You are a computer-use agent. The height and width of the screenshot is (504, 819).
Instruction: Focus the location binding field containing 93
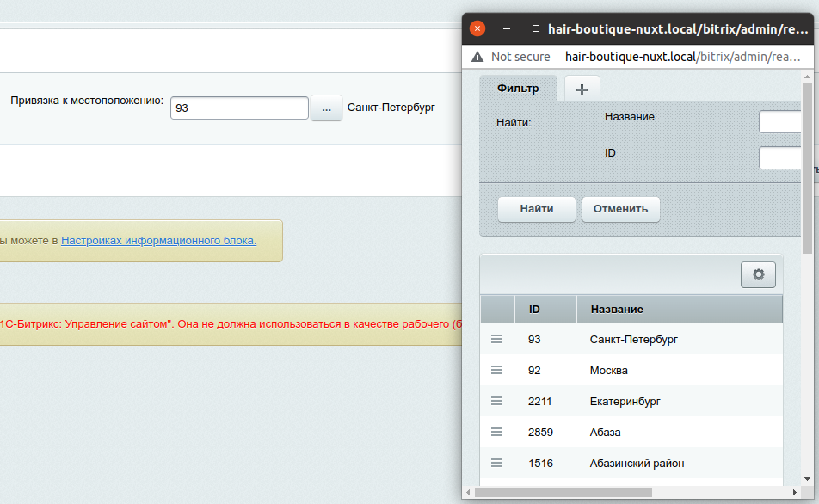click(x=239, y=108)
